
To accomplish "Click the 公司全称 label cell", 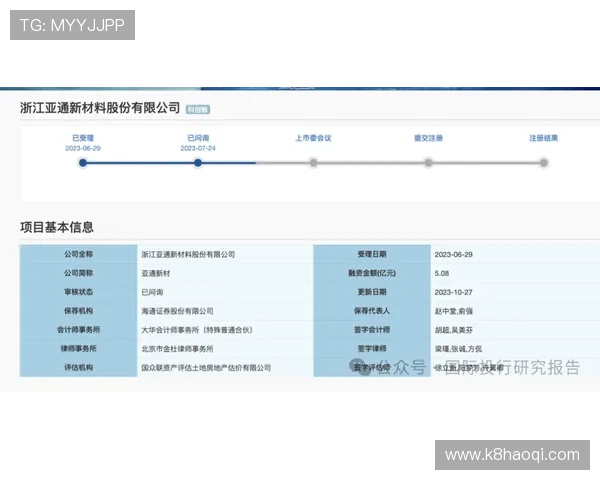I will click(x=78, y=254).
